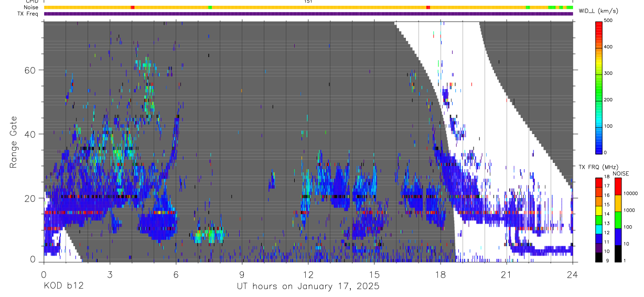Click the 10000 label on the NOISE scale
The height and width of the screenshot is (297, 644).
pyautogui.click(x=631, y=194)
